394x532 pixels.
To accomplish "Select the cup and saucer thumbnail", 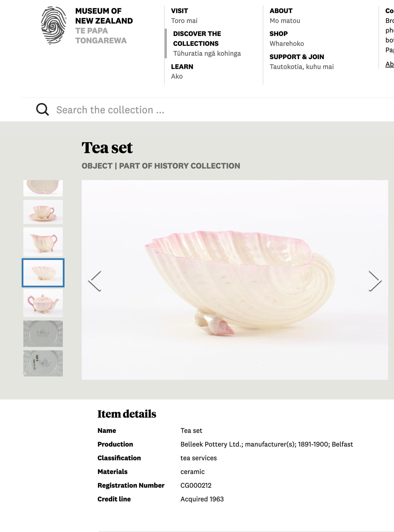I will (43, 212).
